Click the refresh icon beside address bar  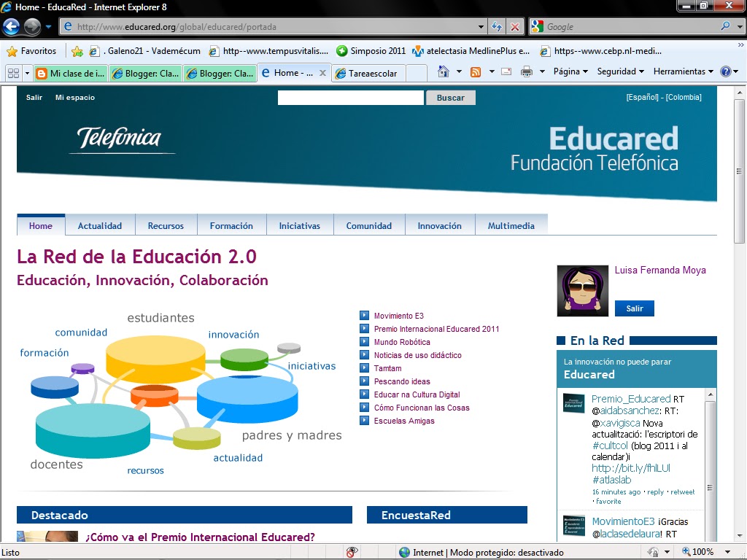[495, 26]
